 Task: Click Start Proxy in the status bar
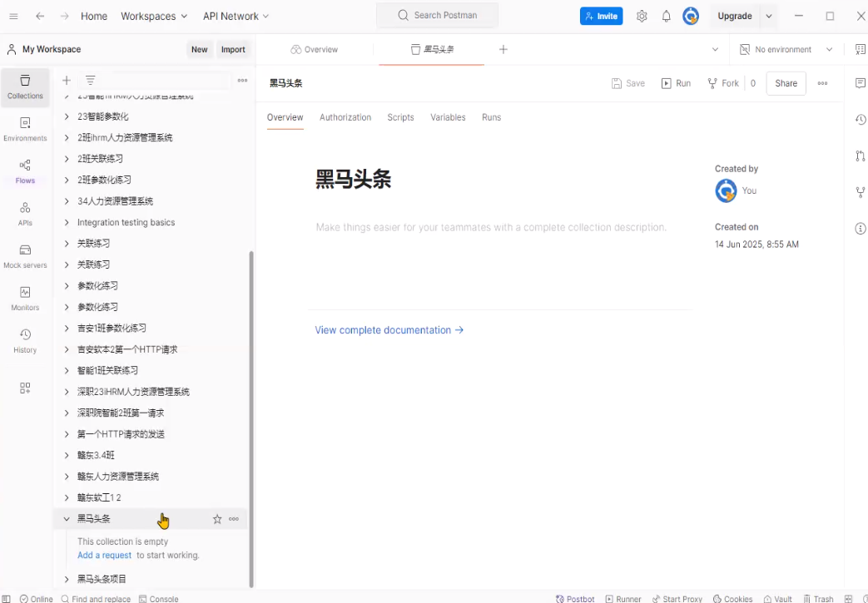[x=677, y=599]
